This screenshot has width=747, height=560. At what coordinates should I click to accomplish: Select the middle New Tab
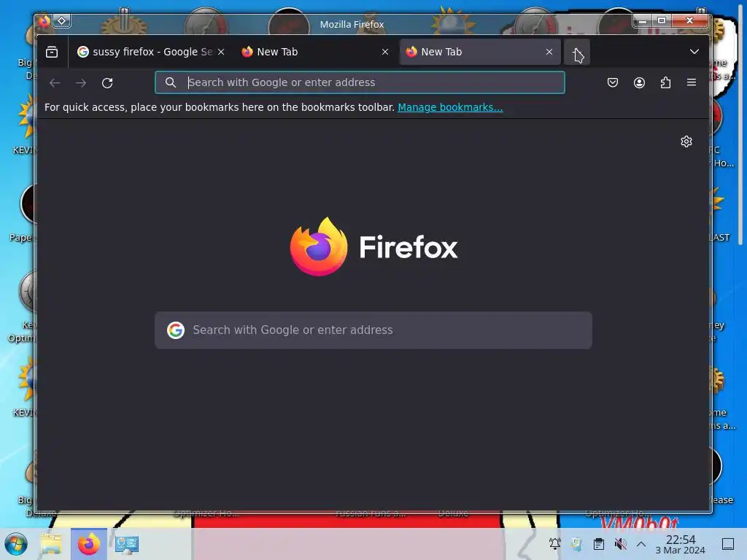(314, 52)
